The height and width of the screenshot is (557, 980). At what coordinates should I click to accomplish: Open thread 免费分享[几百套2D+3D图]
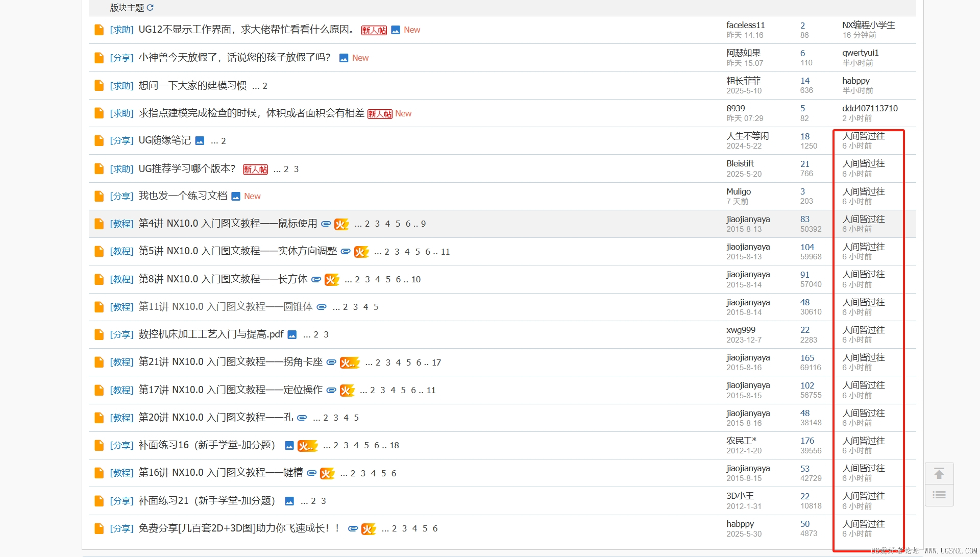(239, 528)
